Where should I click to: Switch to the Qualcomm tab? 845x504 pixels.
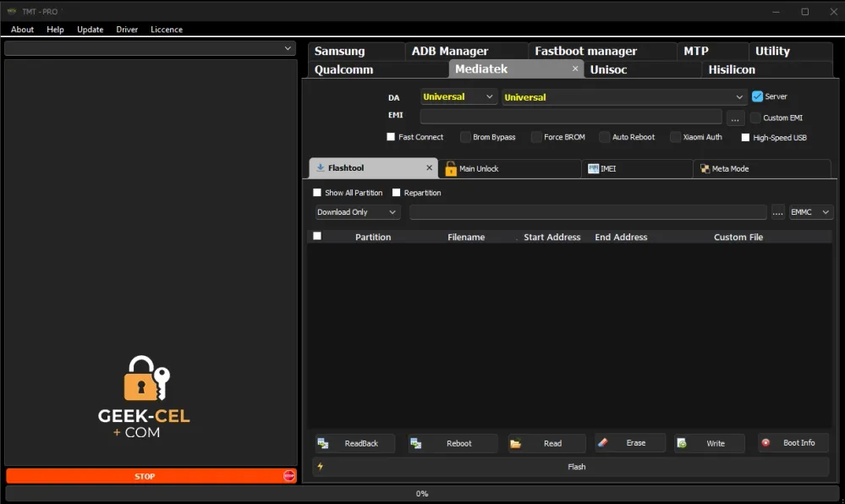click(x=378, y=69)
